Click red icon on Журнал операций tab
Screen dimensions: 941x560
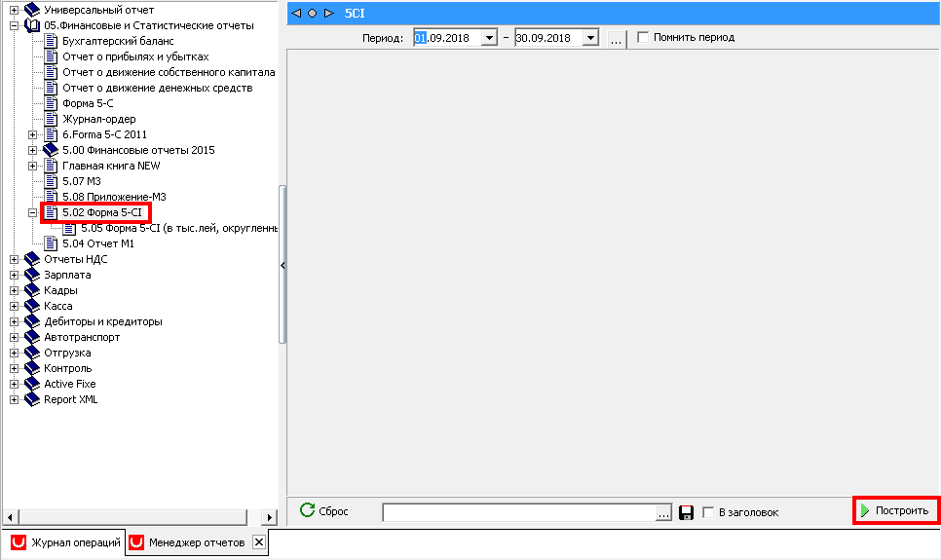(19, 542)
